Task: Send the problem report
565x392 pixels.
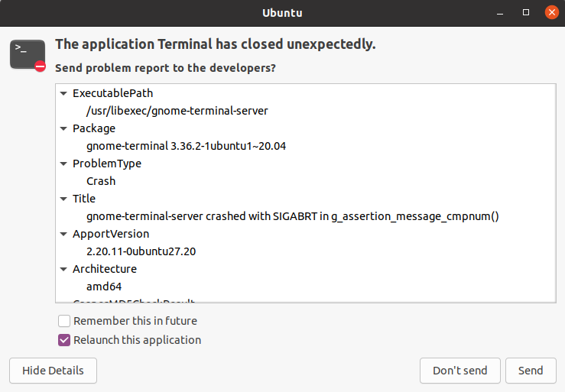Action: pos(530,371)
